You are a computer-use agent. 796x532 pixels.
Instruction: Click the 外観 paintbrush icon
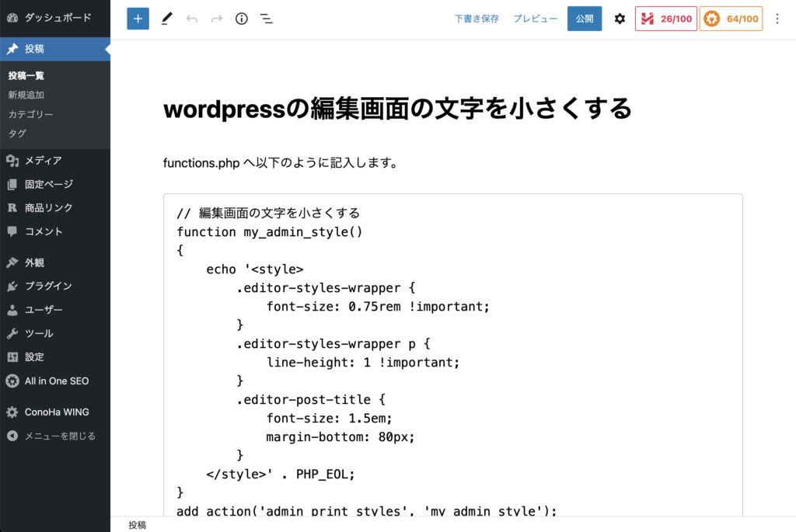tap(12, 263)
